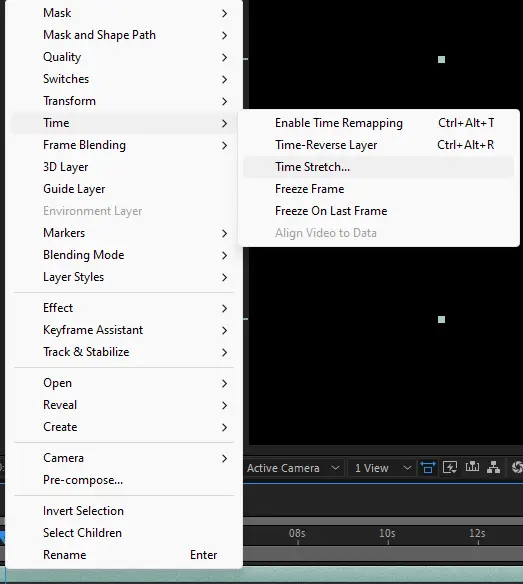Select Time Stretch... option
523x584 pixels.
tap(378, 167)
